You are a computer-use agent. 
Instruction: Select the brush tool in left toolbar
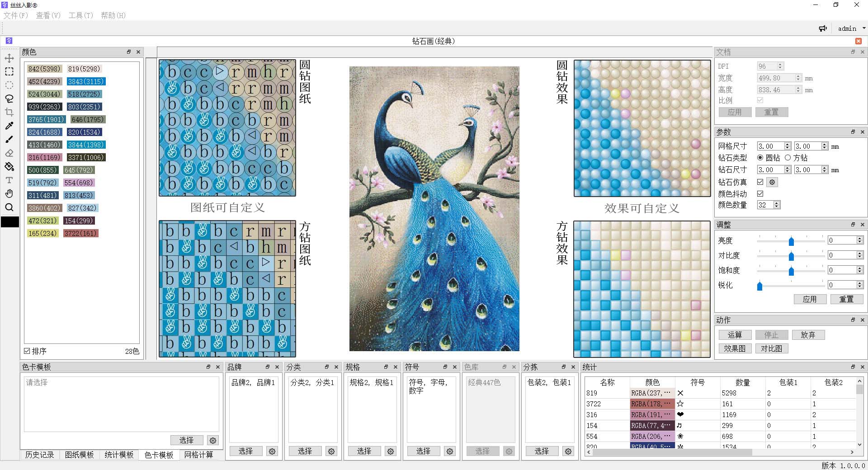click(x=9, y=139)
